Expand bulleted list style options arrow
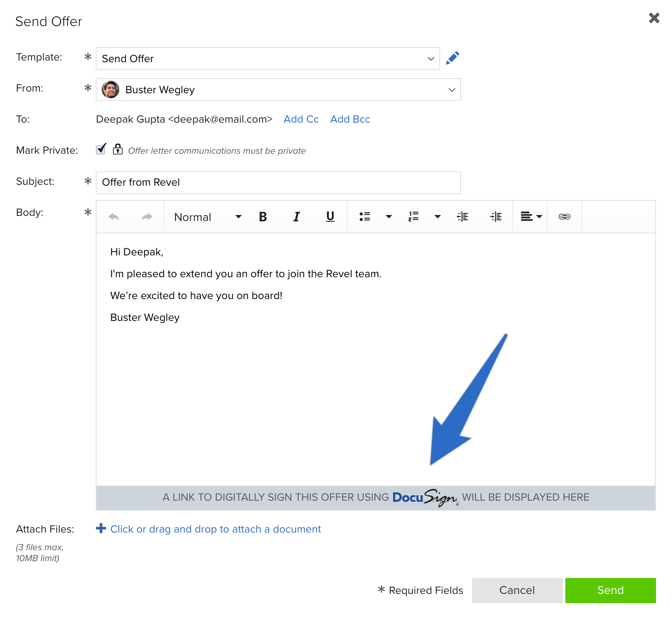 [389, 217]
